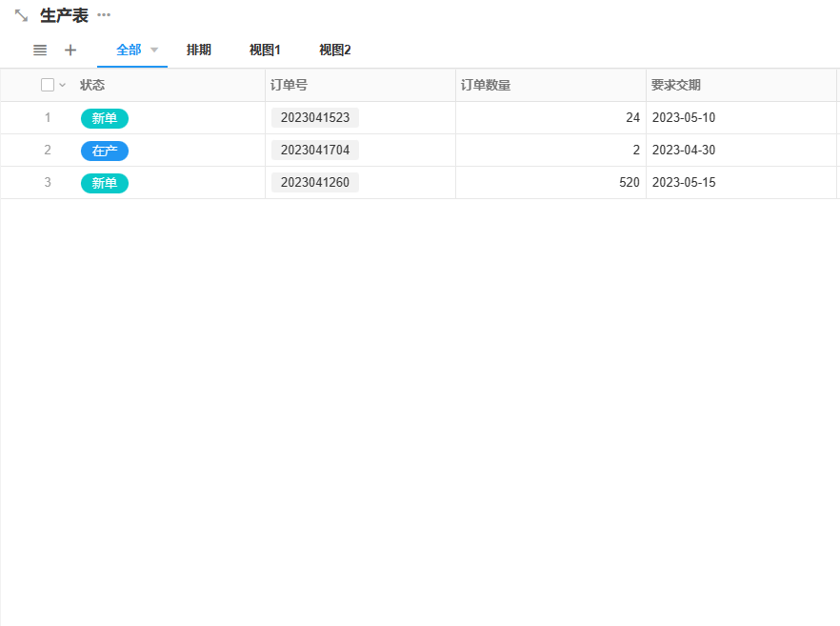Screen dimensions: 840x626
Task: Click the expand arrows icon beside 生产表
Action: pos(21,15)
